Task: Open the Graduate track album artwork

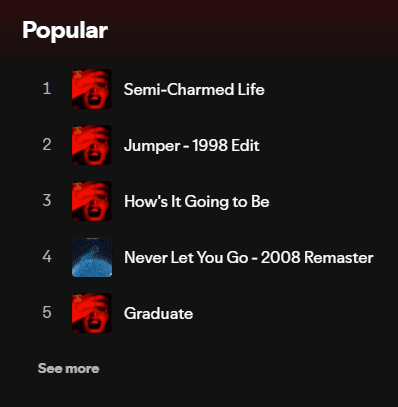Action: (92, 313)
